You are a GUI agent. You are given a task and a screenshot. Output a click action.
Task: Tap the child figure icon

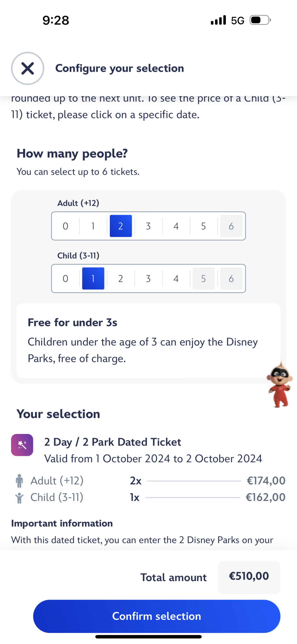(x=19, y=498)
